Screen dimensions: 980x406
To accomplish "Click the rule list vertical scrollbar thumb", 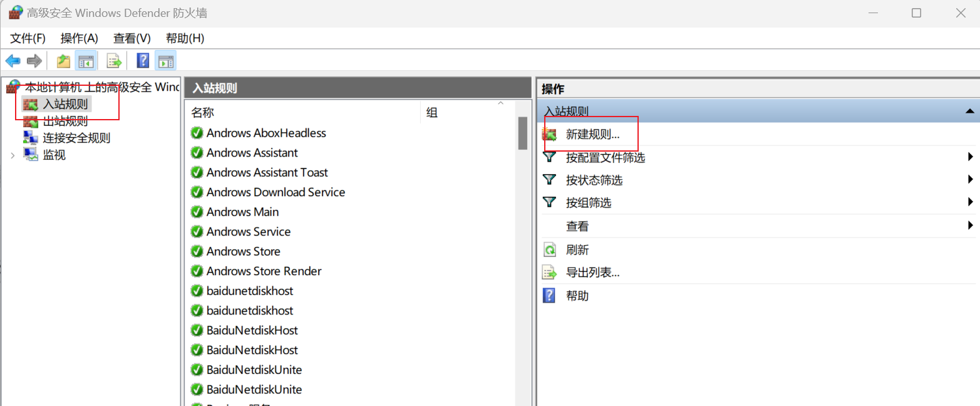I will pyautogui.click(x=523, y=133).
